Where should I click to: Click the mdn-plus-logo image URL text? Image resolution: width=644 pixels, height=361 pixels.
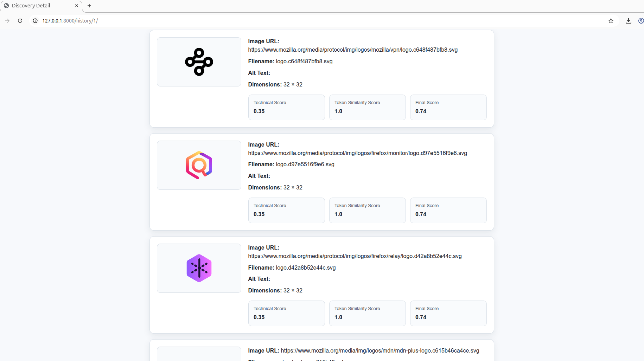pos(380,351)
